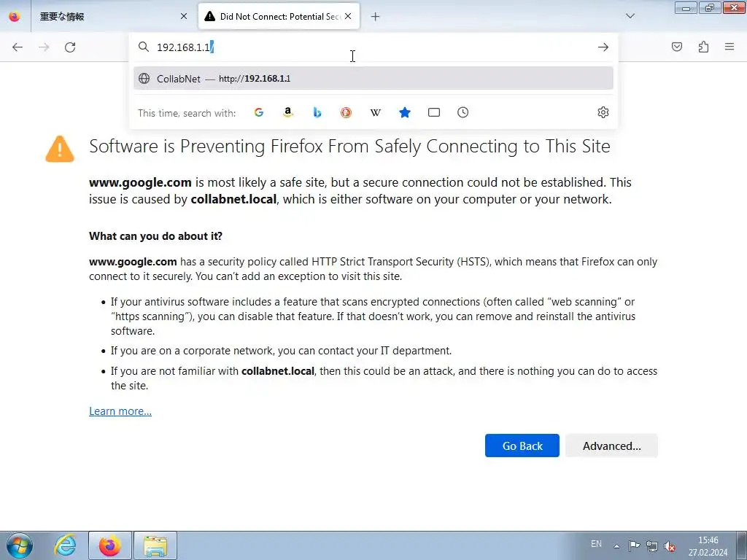Open the Learn more... link
This screenshot has width=747, height=560.
[120, 411]
